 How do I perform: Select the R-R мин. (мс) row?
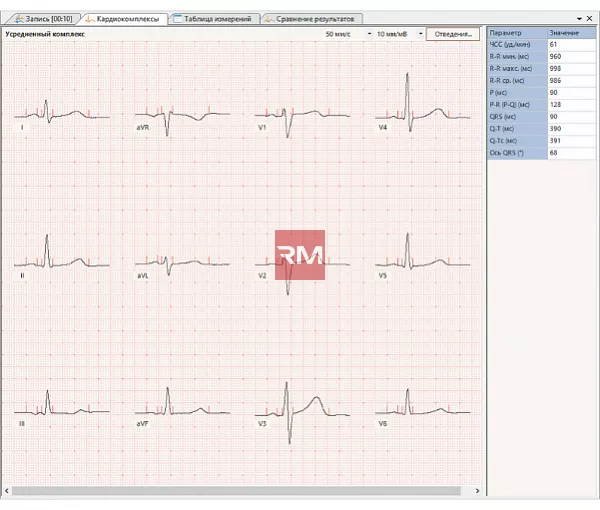pos(541,57)
